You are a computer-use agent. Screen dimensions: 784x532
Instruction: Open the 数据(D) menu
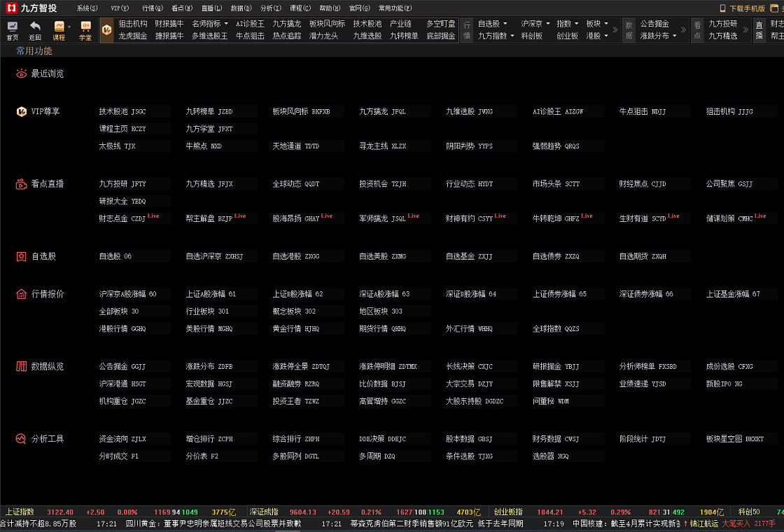pos(241,8)
